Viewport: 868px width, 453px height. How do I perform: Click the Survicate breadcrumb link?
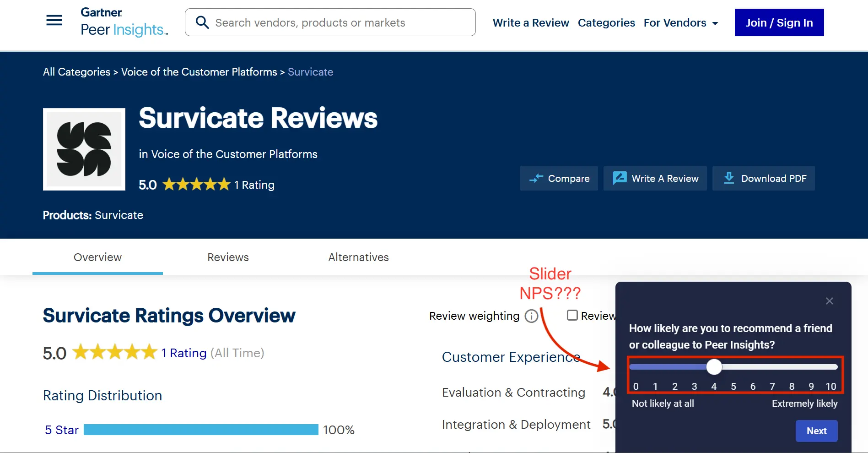point(310,72)
